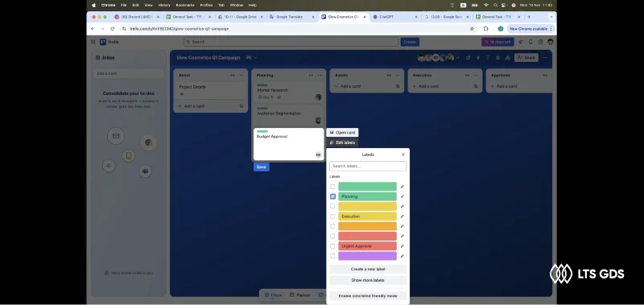This screenshot has width=644, height=305.
Task: Click Create a new label
Action: coord(368,270)
